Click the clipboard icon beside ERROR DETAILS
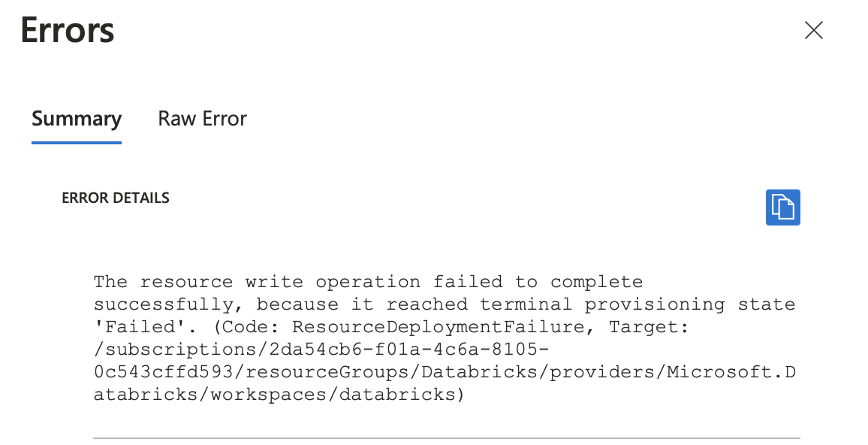Image resolution: width=868 pixels, height=445 pixels. pyautogui.click(x=783, y=207)
